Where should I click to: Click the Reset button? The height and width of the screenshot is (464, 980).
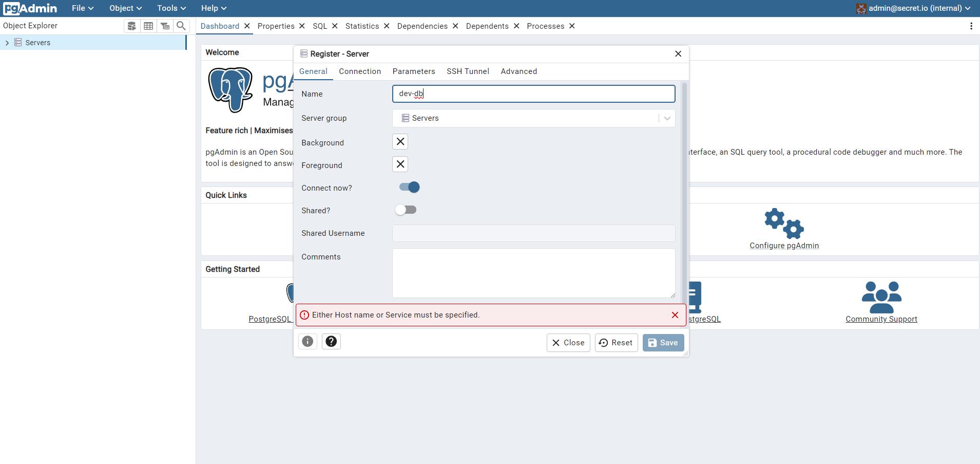coord(616,343)
